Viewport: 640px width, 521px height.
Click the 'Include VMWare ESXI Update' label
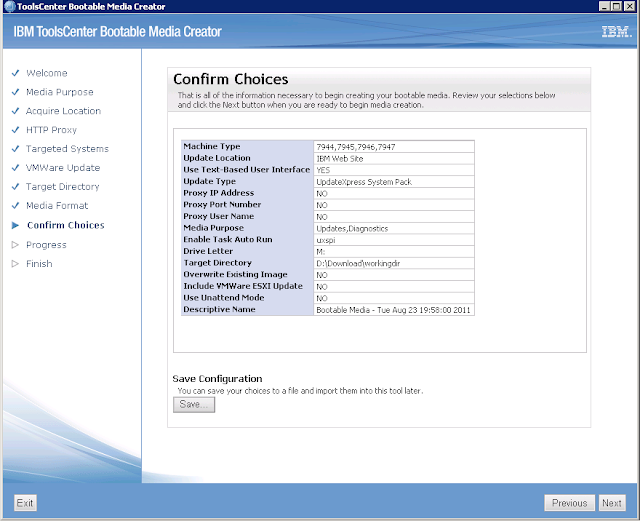tap(243, 286)
